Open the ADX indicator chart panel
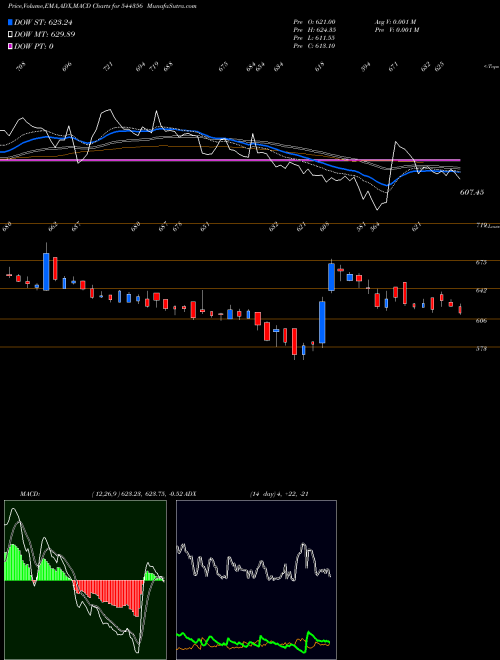 click(x=256, y=580)
